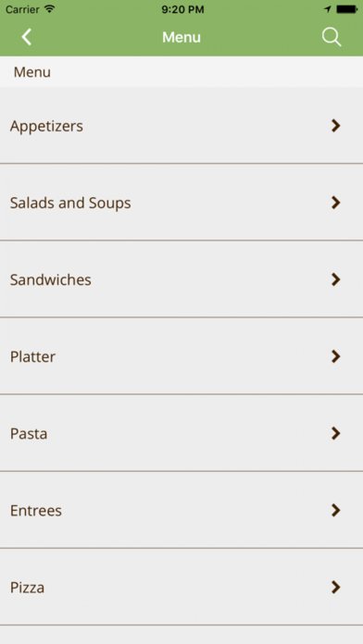Screen dimensions: 363x644
Task: Expand the Sandwiches chevron
Action: point(336,279)
